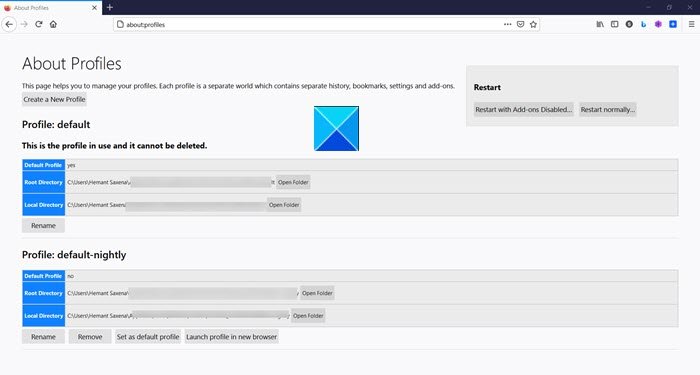Open the hamburger application menu
The height and width of the screenshot is (375, 700).
click(691, 24)
